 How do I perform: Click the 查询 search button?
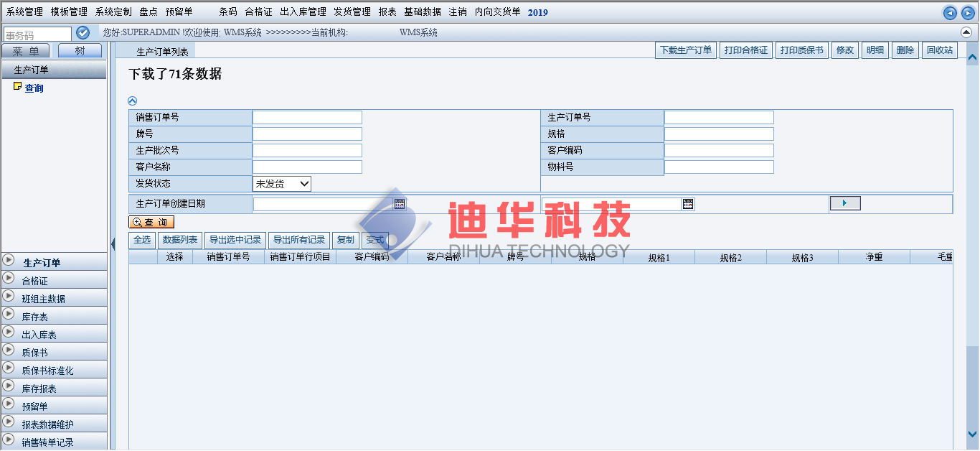(151, 223)
